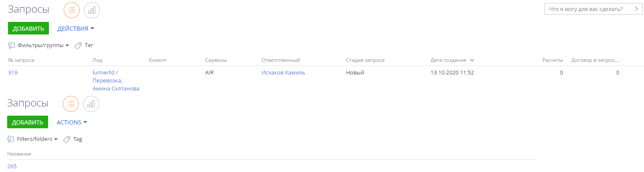Viewport: 644px width, 172px height.
Task: Switch to list view in bottom Запросы section
Action: coord(70,103)
